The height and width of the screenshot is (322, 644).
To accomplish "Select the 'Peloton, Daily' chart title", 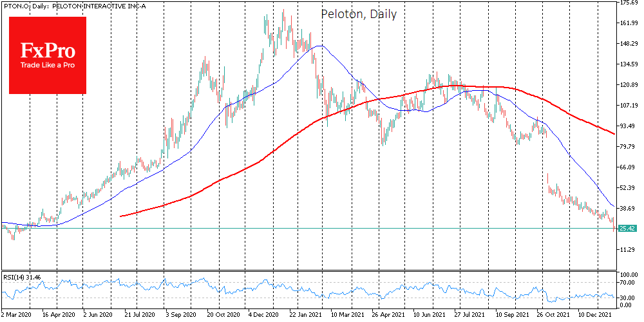I will [359, 14].
